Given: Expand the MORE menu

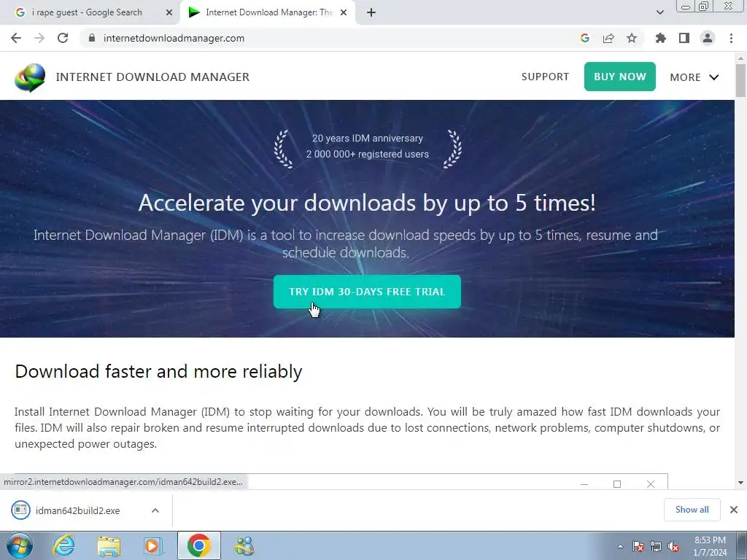Looking at the screenshot, I should [x=694, y=77].
